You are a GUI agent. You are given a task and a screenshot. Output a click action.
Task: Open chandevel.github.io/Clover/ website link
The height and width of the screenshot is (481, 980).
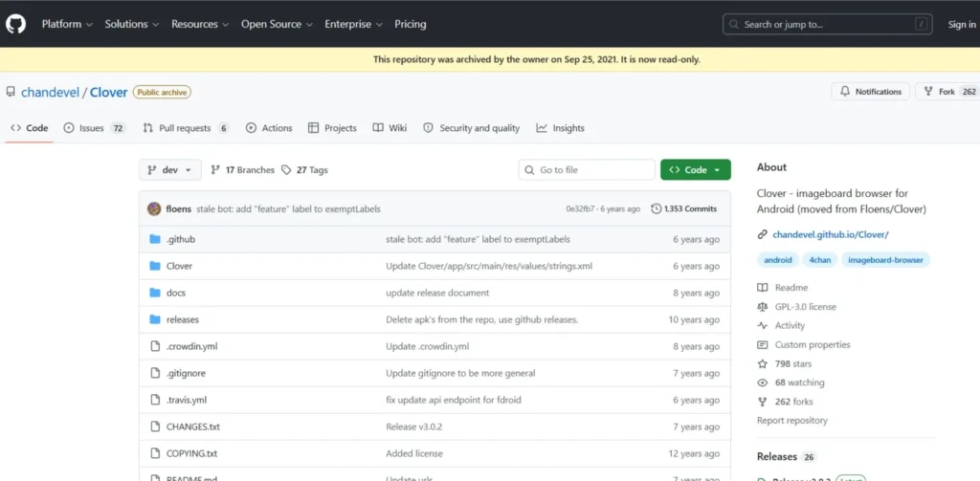point(830,235)
